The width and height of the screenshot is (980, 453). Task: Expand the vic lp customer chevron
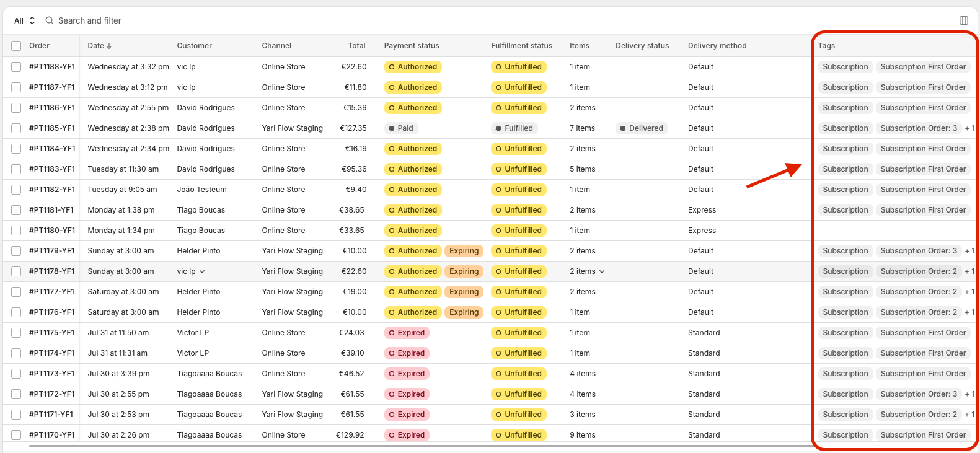[202, 271]
